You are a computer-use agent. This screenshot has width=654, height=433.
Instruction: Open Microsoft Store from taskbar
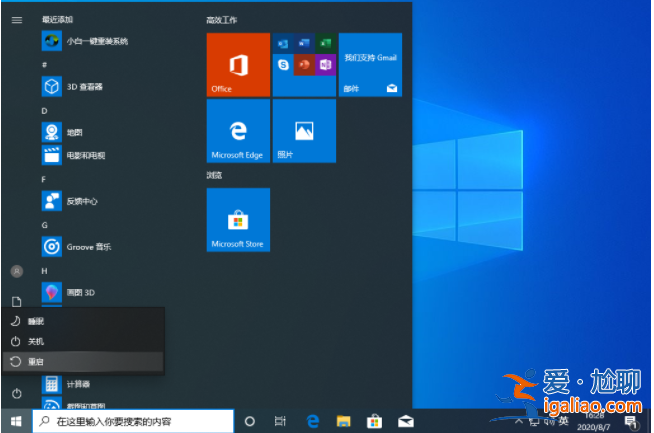[x=374, y=421]
